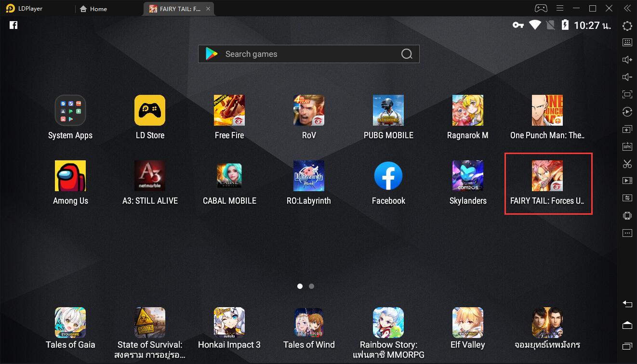Open more tools ellipsis
This screenshot has height=364, width=637.
(627, 233)
